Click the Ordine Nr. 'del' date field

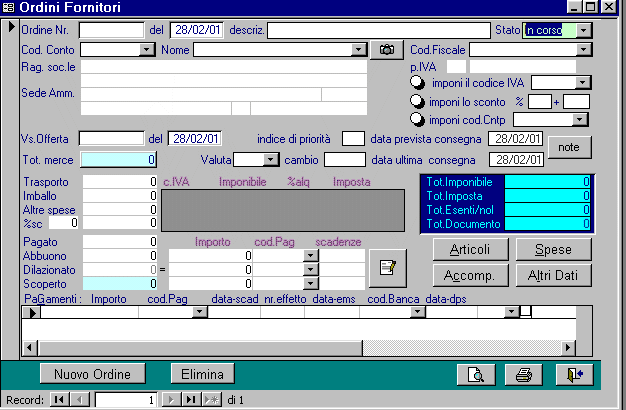197,30
